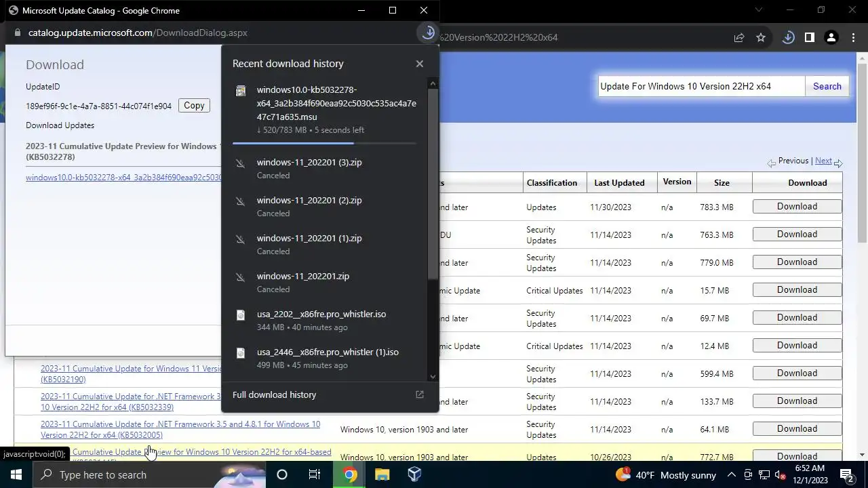Select windows-11_202201 (3).zip entry name
The image size is (868, 488).
tap(309, 163)
